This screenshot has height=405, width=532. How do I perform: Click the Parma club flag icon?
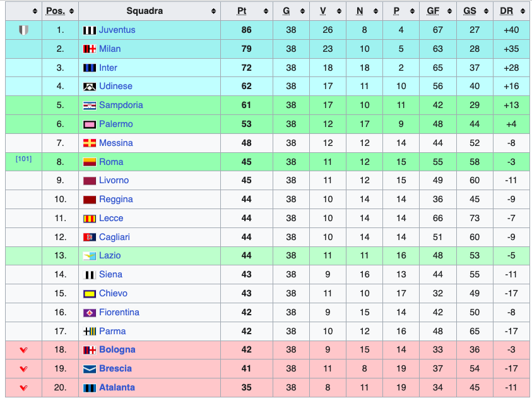click(89, 332)
